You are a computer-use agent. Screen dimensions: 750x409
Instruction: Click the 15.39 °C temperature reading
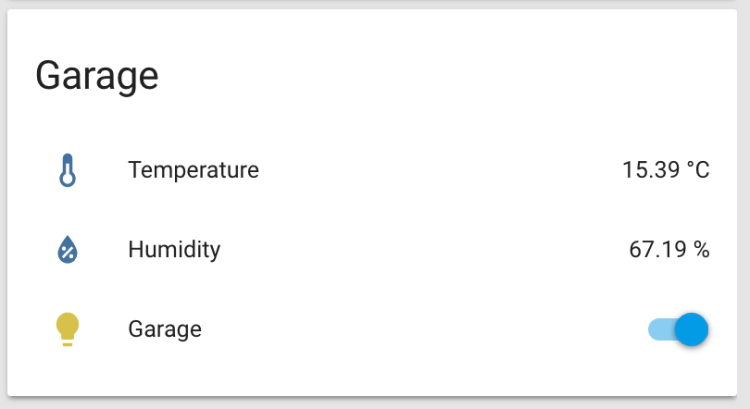click(665, 171)
